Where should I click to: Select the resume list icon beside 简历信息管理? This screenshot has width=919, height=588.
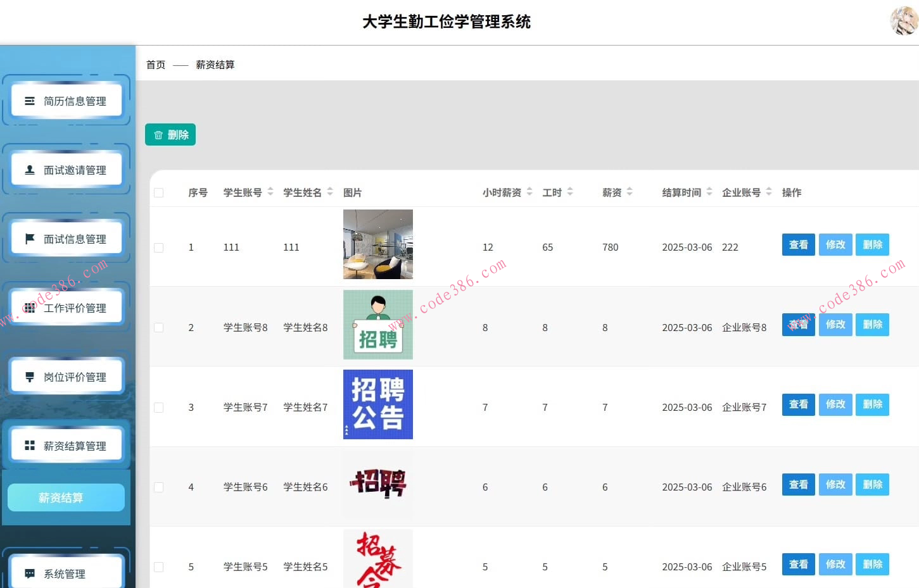pyautogui.click(x=29, y=100)
